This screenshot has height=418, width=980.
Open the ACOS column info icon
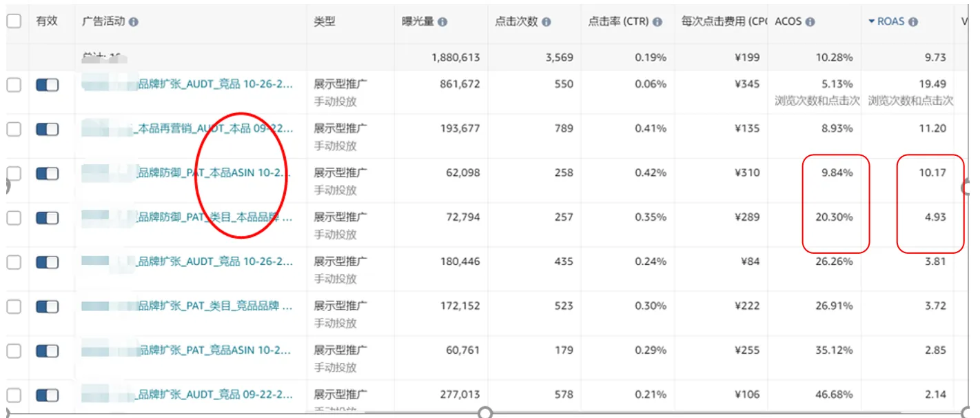click(x=810, y=21)
